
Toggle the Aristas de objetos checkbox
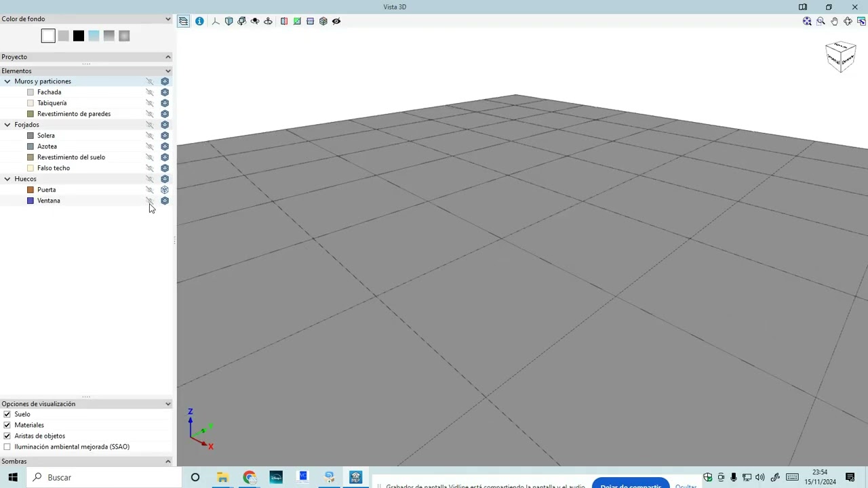7,436
